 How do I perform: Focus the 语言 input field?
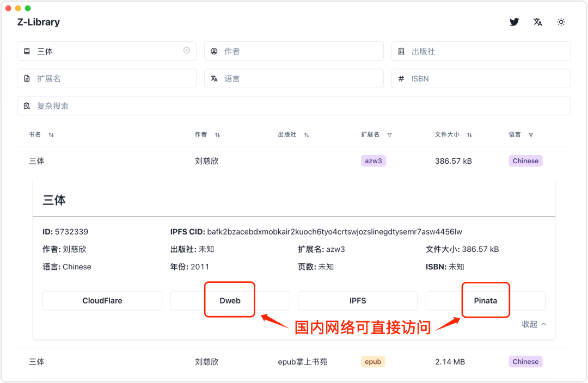(294, 79)
